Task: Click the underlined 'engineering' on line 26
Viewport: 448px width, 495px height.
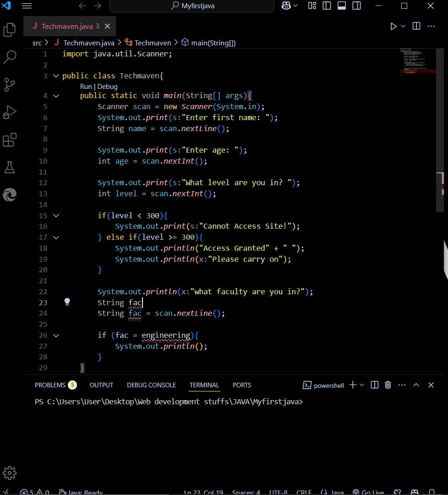Action: [166, 335]
